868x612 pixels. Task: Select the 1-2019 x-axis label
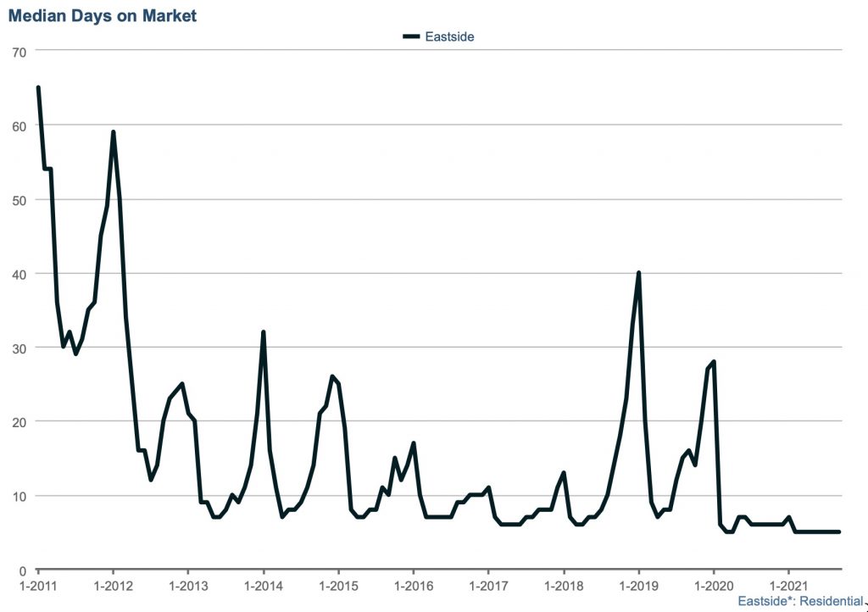[x=638, y=586]
